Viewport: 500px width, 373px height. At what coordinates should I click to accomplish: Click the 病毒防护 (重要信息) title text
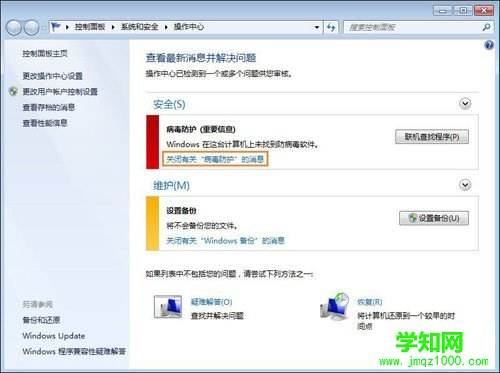[x=201, y=129]
